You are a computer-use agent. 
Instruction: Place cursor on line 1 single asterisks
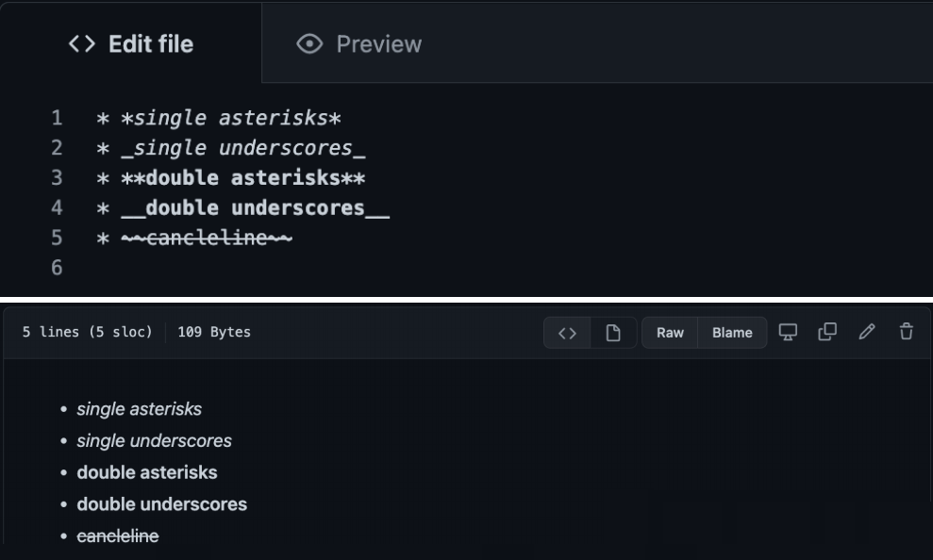click(x=219, y=118)
